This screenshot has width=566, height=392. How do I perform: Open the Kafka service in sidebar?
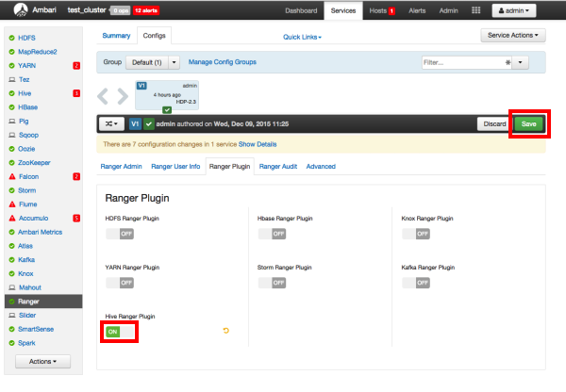click(26, 260)
